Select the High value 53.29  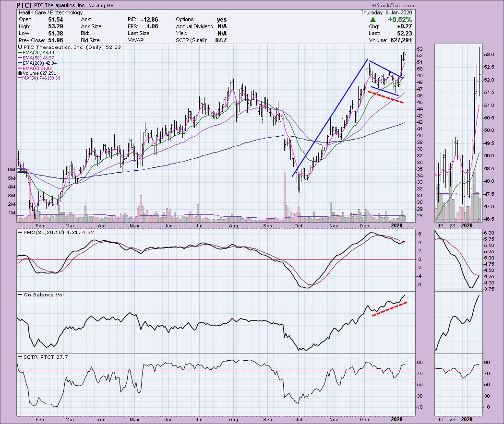[x=55, y=26]
